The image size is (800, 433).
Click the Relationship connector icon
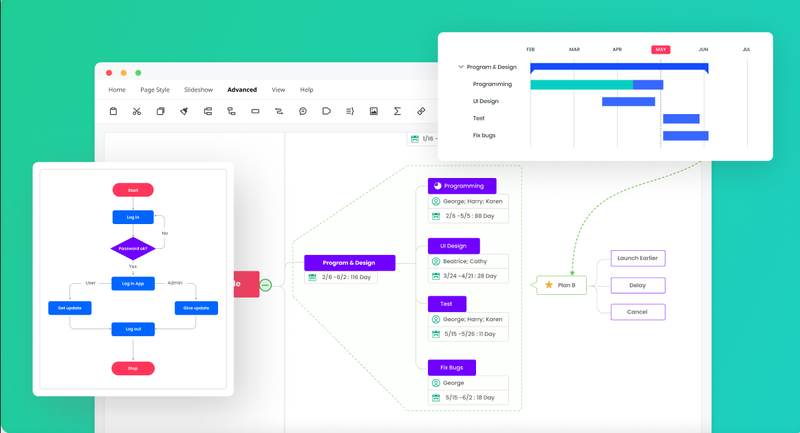(279, 111)
